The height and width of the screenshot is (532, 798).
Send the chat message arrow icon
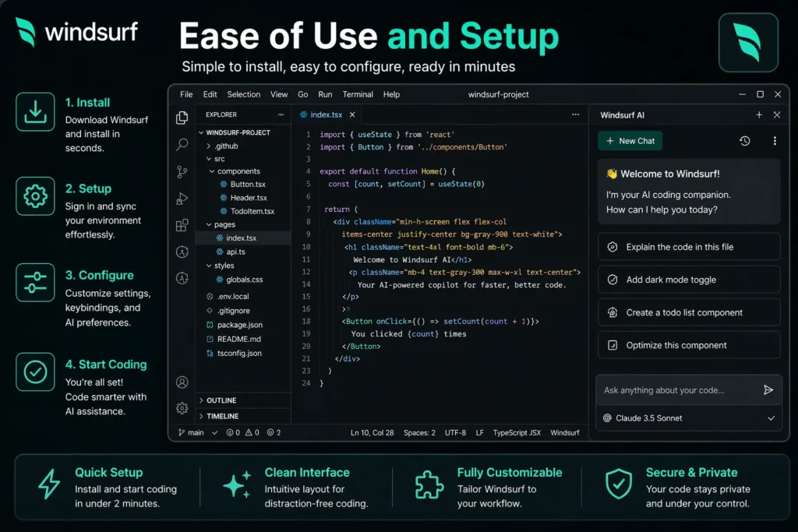point(768,390)
